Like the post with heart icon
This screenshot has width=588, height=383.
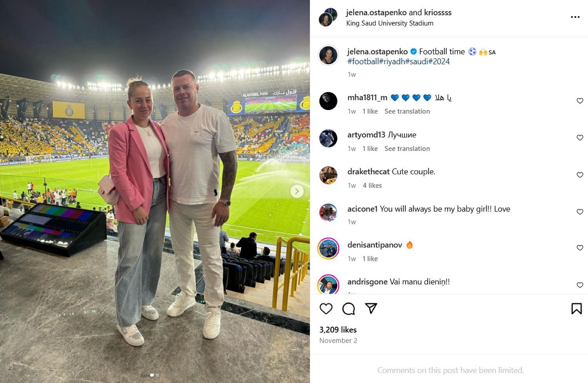pos(326,309)
